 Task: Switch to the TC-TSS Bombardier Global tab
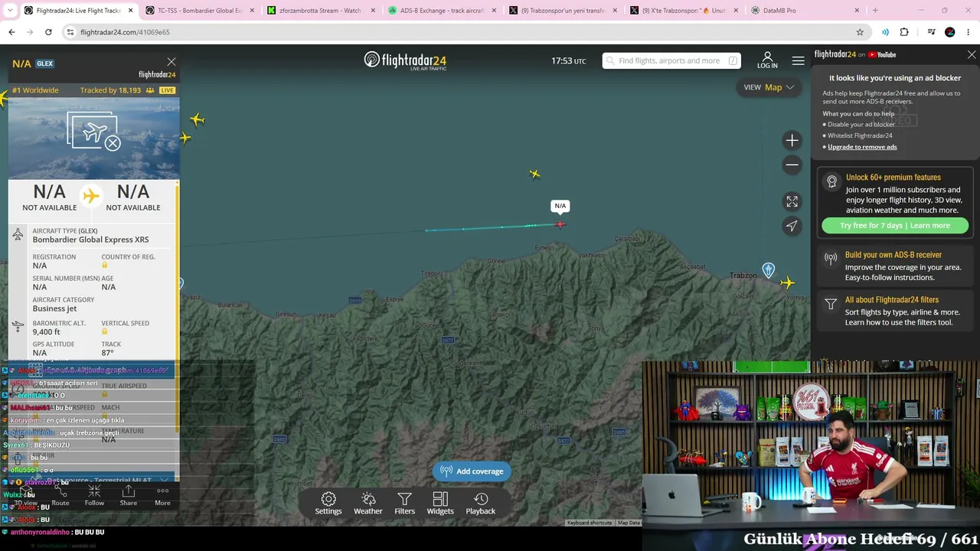[x=199, y=11]
